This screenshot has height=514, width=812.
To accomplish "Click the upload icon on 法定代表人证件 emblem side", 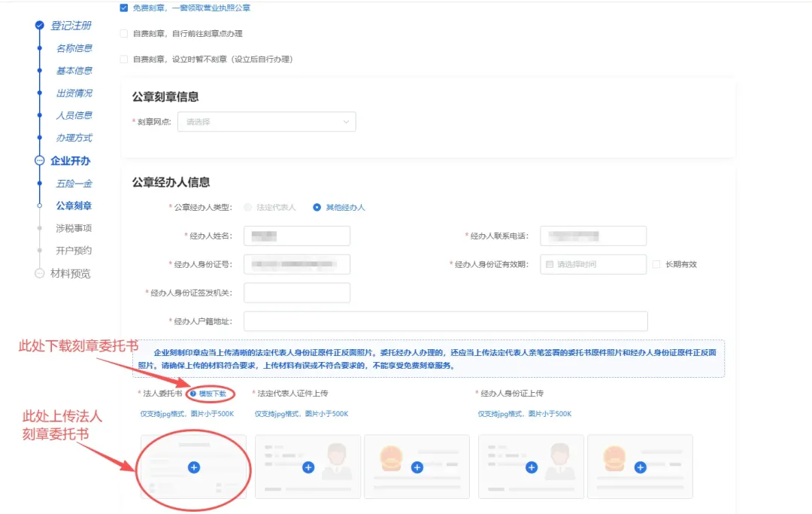I will [417, 467].
